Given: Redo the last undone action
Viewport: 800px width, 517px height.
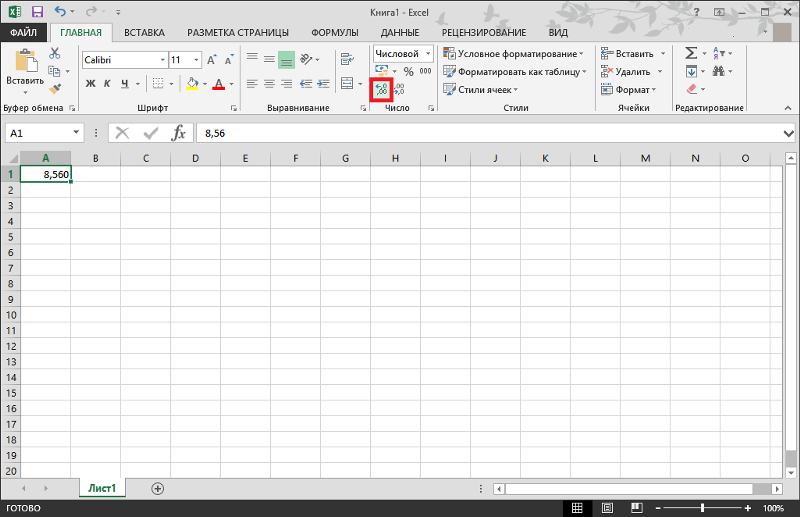Looking at the screenshot, I should [91, 11].
